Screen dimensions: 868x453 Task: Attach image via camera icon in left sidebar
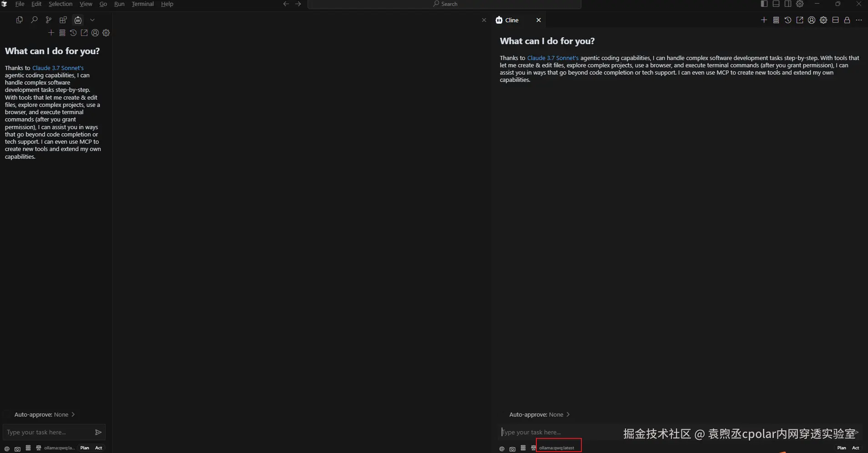(17, 448)
